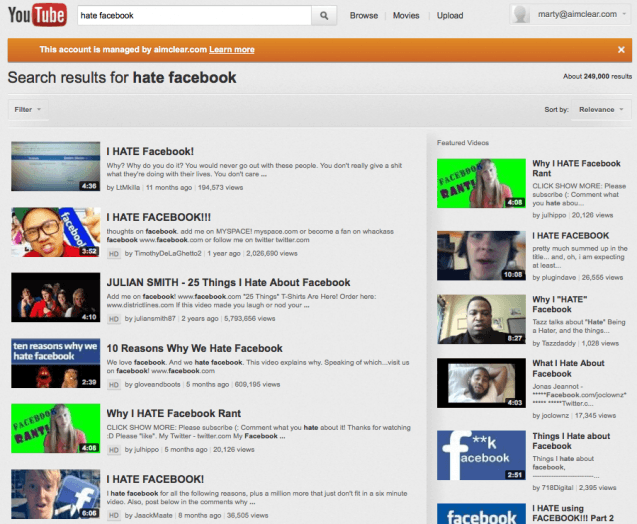The image size is (637, 524).
Task: Open the TimothyDeLaGhetto2 video thumbnail
Action: click(x=56, y=232)
